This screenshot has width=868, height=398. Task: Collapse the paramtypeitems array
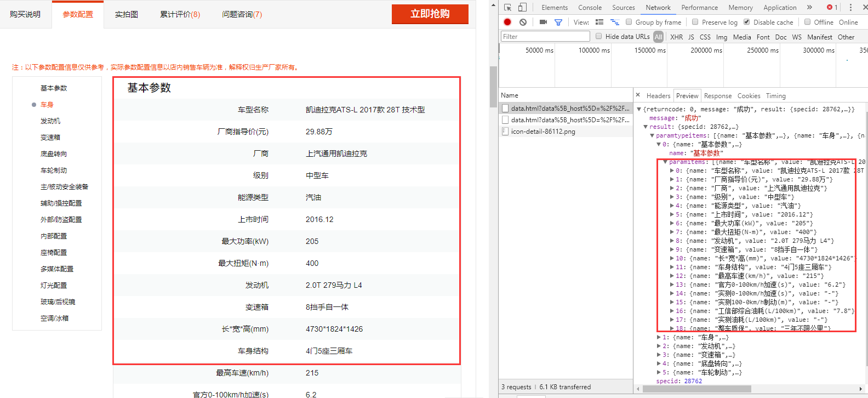tap(652, 135)
